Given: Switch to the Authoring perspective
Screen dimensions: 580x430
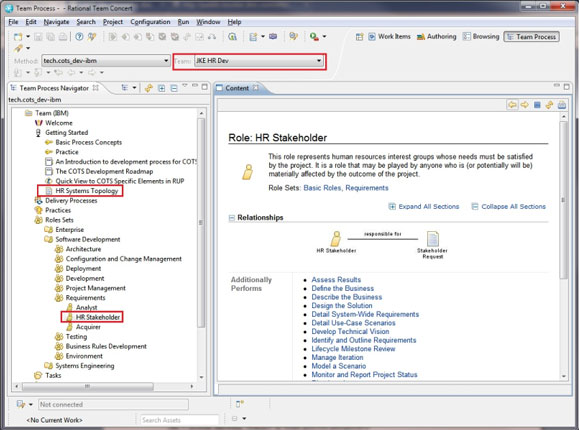Looking at the screenshot, I should click(436, 37).
